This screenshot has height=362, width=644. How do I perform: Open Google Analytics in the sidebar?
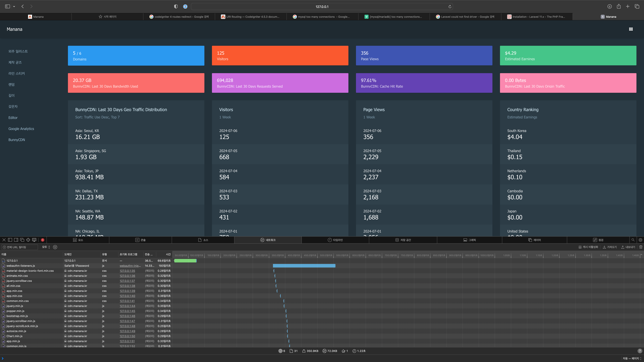[x=21, y=129]
